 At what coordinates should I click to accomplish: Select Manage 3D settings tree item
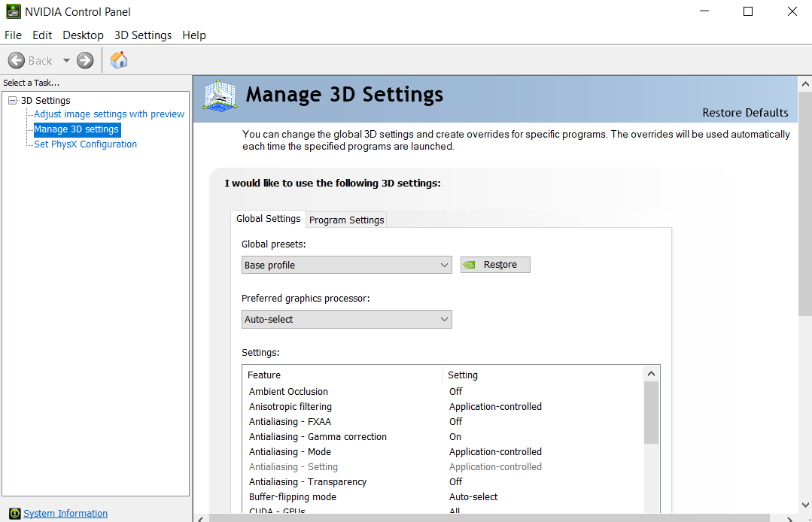click(x=77, y=129)
